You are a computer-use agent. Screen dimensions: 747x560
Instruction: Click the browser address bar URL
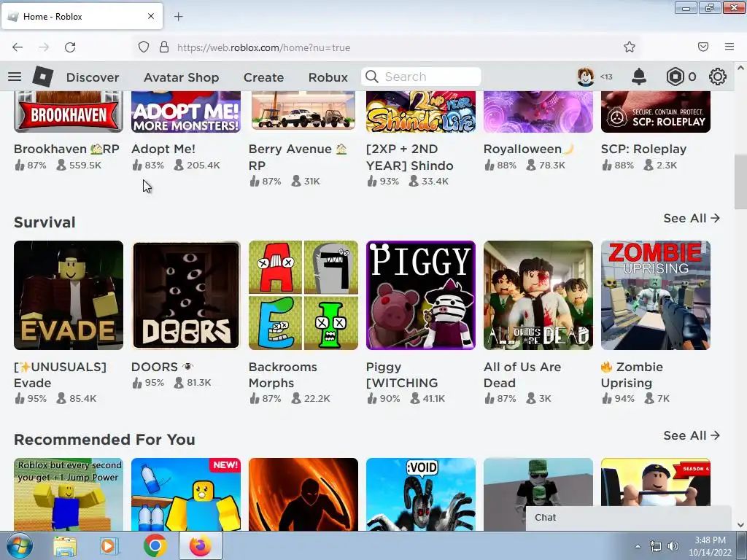pos(263,47)
